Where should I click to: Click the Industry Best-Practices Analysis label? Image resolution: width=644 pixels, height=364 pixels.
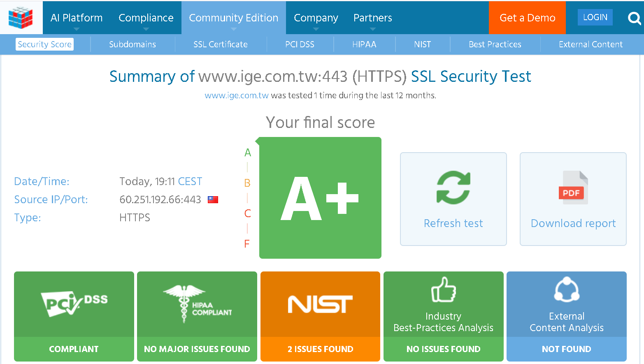[x=444, y=322]
